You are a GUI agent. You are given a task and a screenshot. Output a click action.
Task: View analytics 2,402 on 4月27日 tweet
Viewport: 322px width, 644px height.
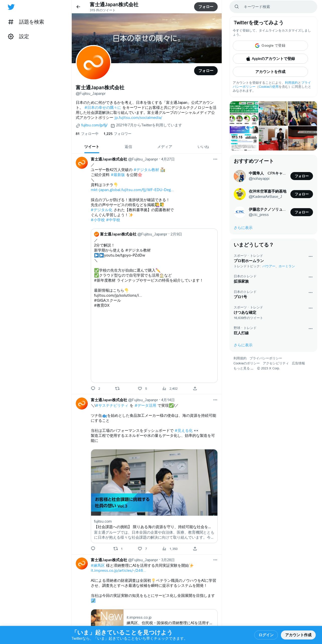click(x=170, y=388)
